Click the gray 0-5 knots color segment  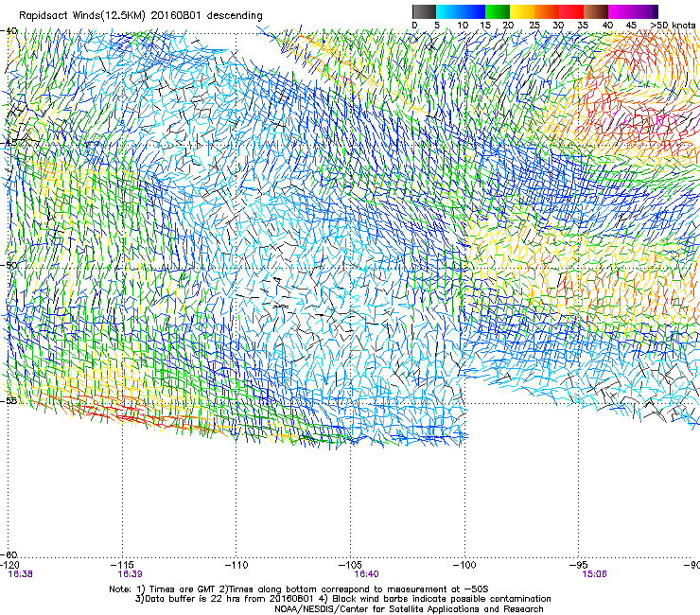coord(424,11)
